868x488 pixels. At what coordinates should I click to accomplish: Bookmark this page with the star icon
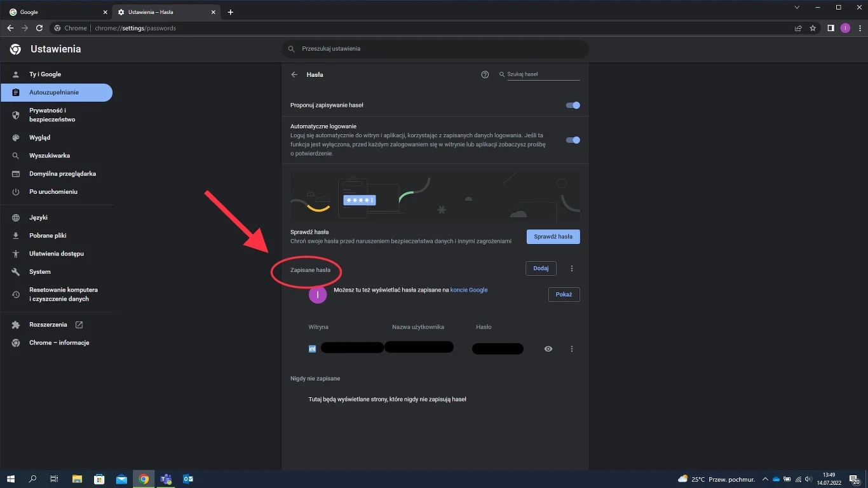(x=813, y=28)
